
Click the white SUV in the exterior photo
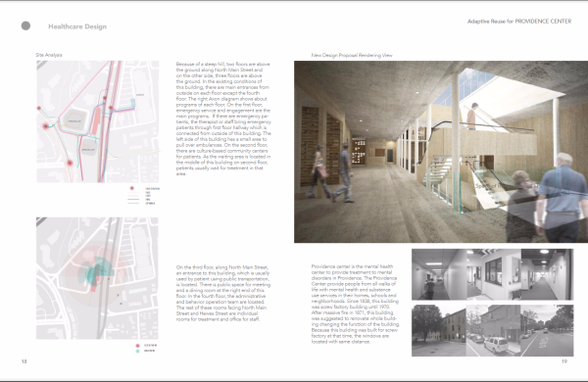click(496, 345)
